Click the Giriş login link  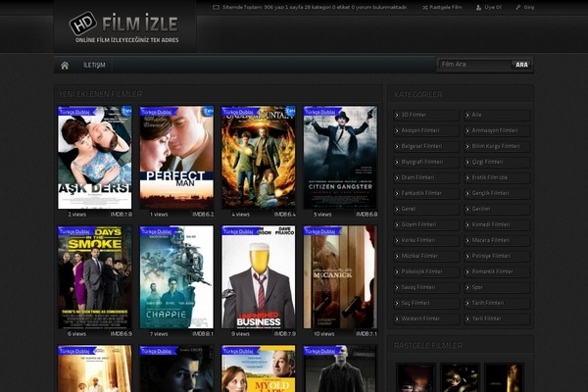point(524,7)
